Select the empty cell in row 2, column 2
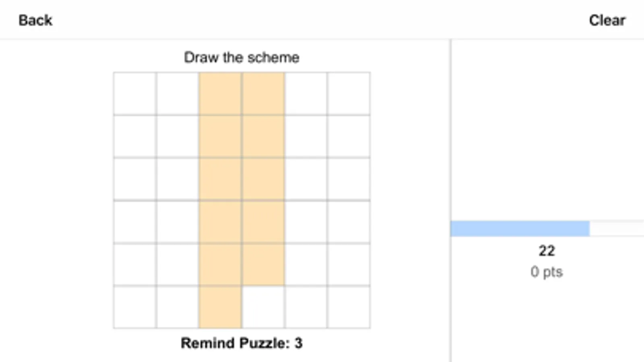 178,136
